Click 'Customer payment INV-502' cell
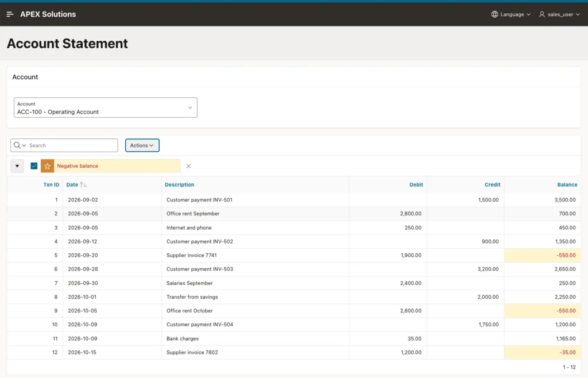The width and height of the screenshot is (588, 378). pyautogui.click(x=199, y=241)
